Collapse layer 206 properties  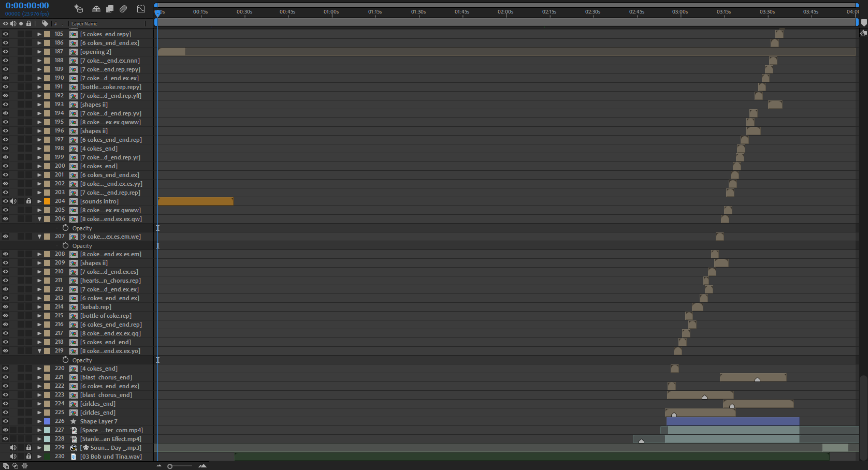point(39,219)
